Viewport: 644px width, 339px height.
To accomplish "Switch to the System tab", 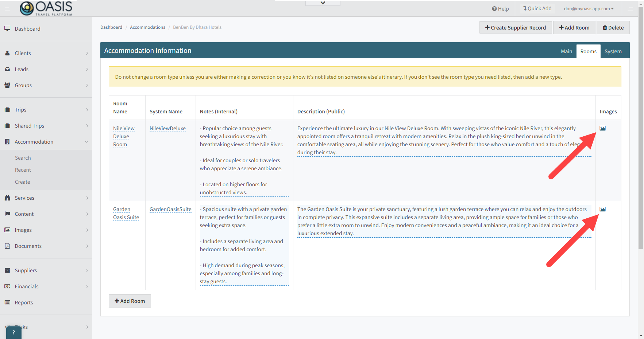I will (613, 51).
